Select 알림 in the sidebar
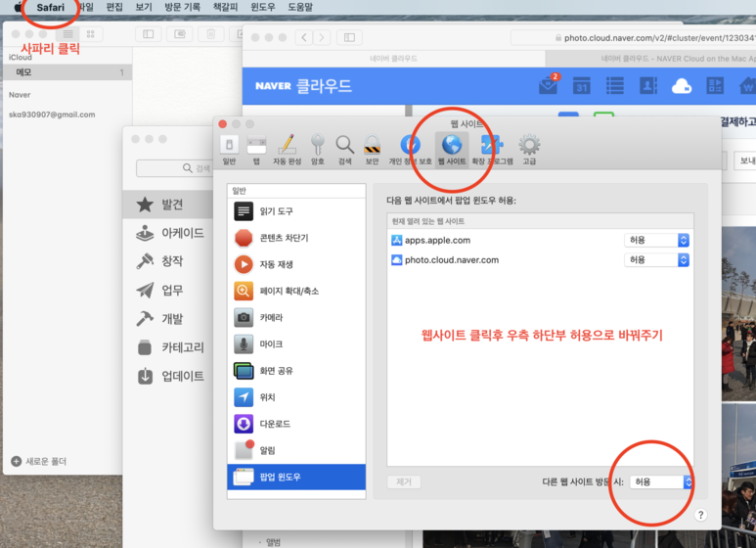The image size is (756, 548). point(296,450)
